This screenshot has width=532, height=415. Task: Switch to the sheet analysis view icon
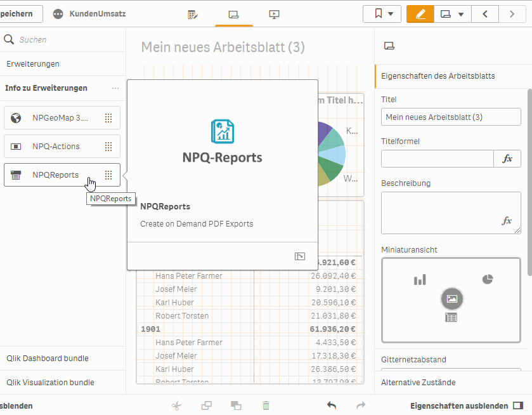pos(233,15)
